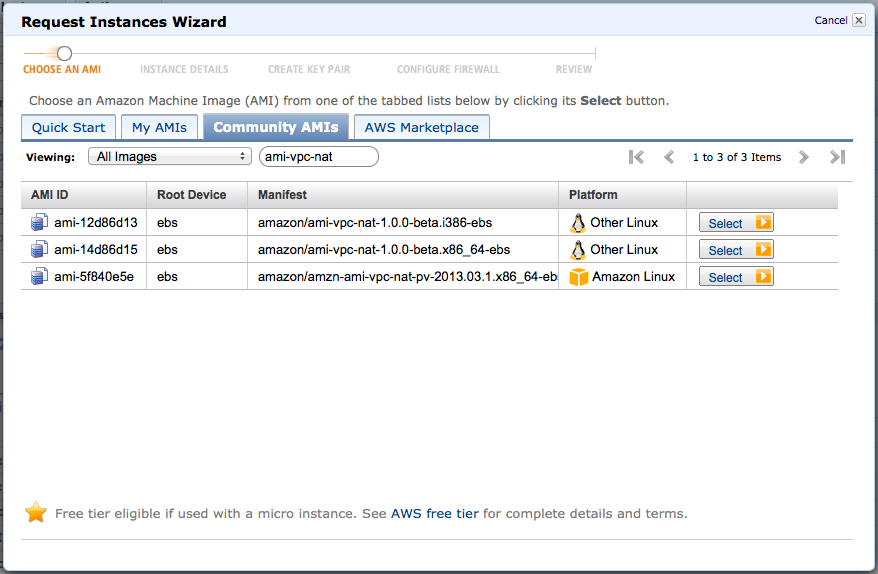
Task: Go to the previous page of results
Action: coord(669,157)
